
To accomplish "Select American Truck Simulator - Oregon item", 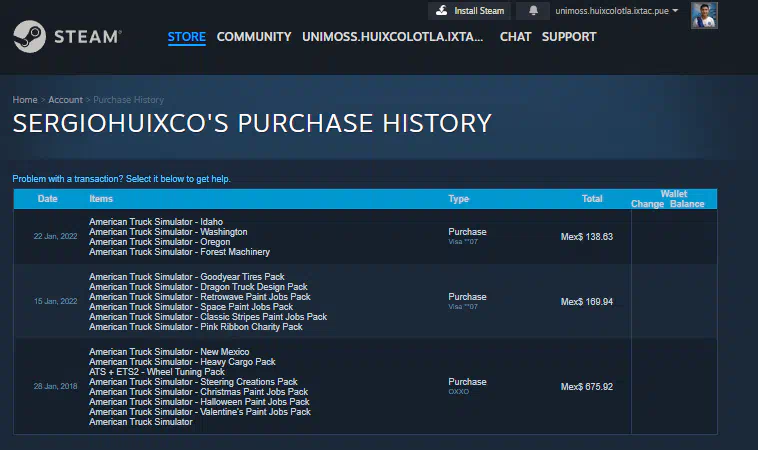I will [160, 242].
